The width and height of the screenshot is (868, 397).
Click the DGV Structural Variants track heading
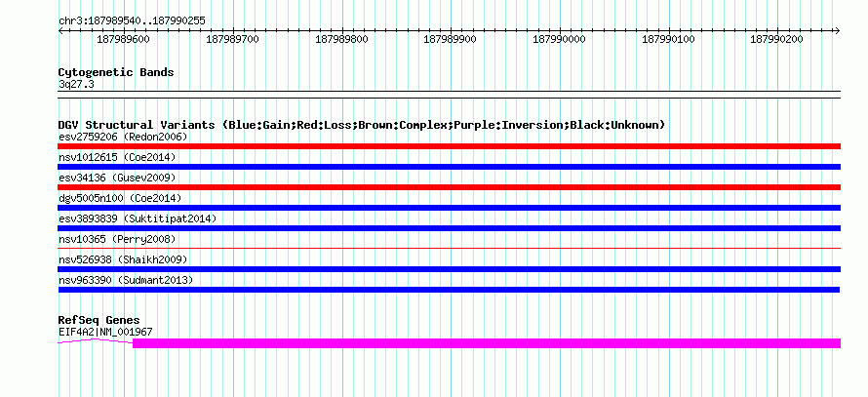[x=361, y=125]
